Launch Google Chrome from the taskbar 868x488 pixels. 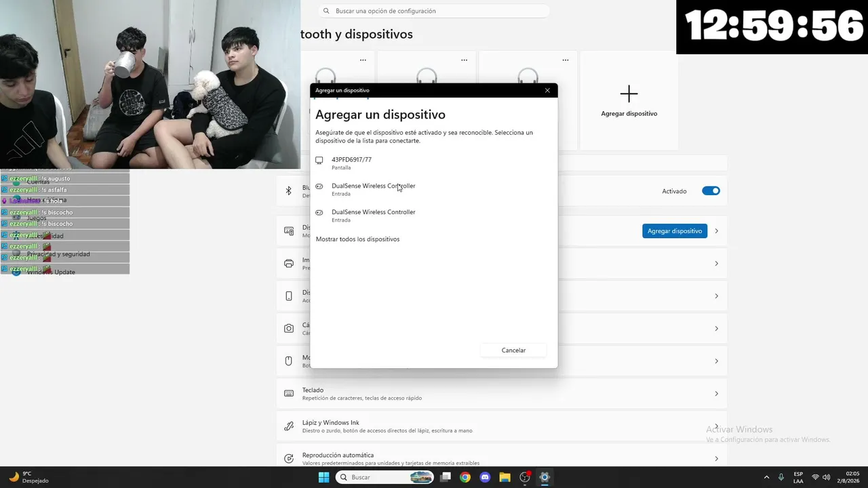(x=465, y=477)
